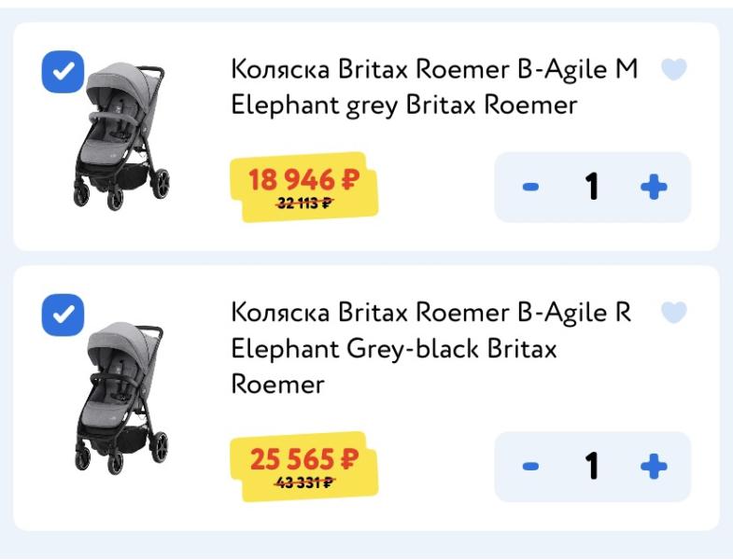This screenshot has width=733, height=560.
Task: Click the 18 946 ₽ price tag
Action: (303, 178)
